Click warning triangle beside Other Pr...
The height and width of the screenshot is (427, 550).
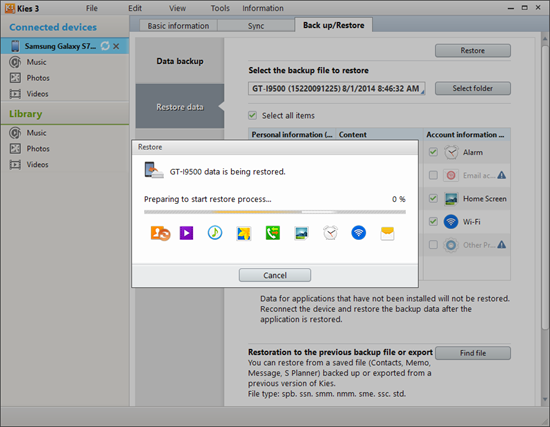coord(502,245)
